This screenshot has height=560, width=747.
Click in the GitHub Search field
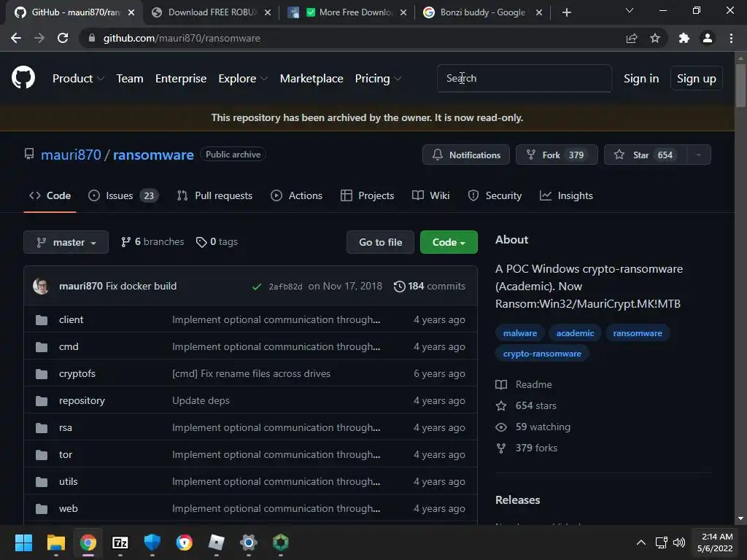(524, 78)
